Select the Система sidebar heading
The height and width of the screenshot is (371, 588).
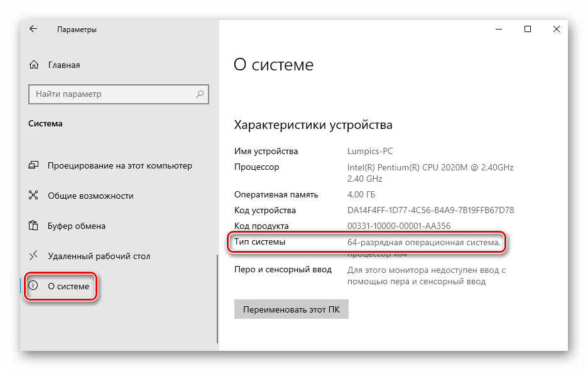45,123
